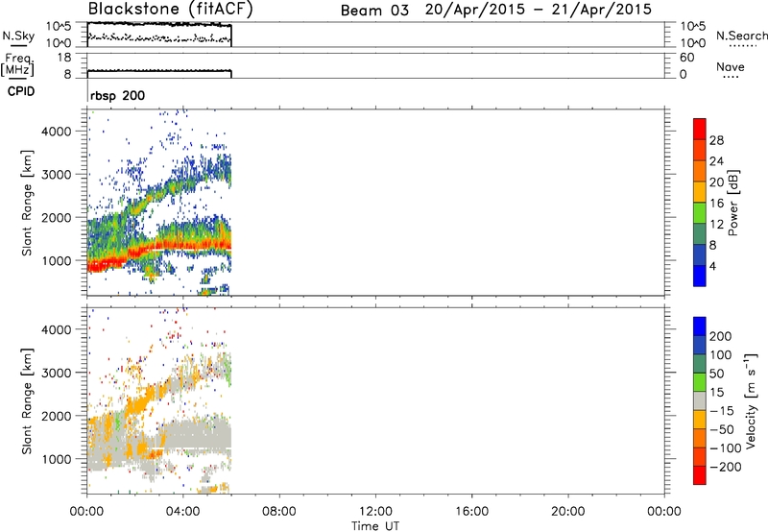The width and height of the screenshot is (768, 532).
Task: Click the '3000' tick on velocity panel
Action: 57,373
